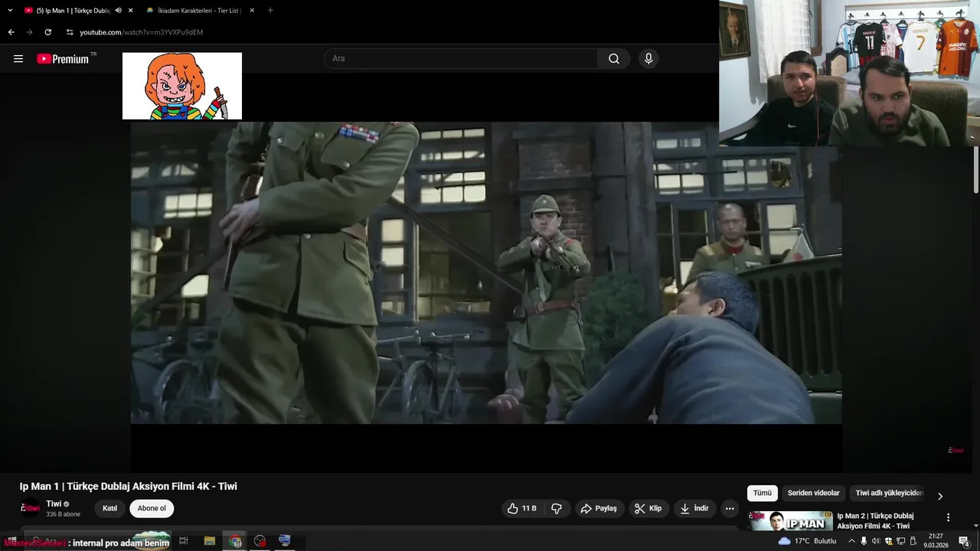Open Ip Man 2 Türkçe Dublaj title
Screen dimensions: 980x551
pos(875,521)
